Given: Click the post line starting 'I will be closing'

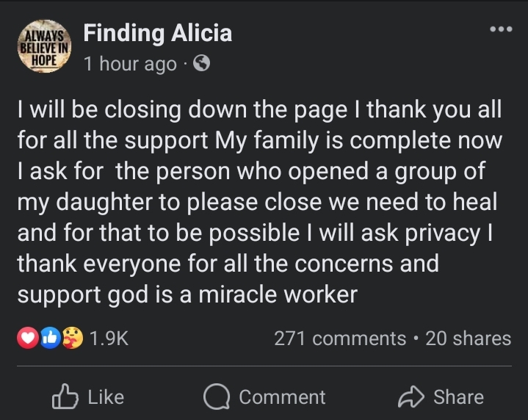Looking at the screenshot, I should pos(260,111).
